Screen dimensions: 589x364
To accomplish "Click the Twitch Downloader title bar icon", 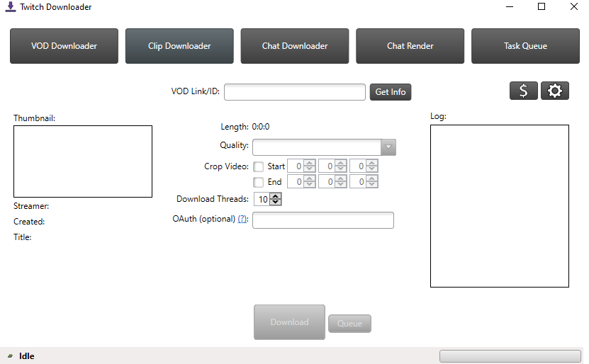I will pos(11,7).
